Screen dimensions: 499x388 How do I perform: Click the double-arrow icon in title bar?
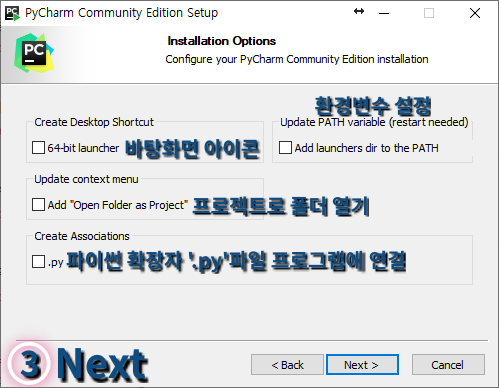[x=359, y=12]
